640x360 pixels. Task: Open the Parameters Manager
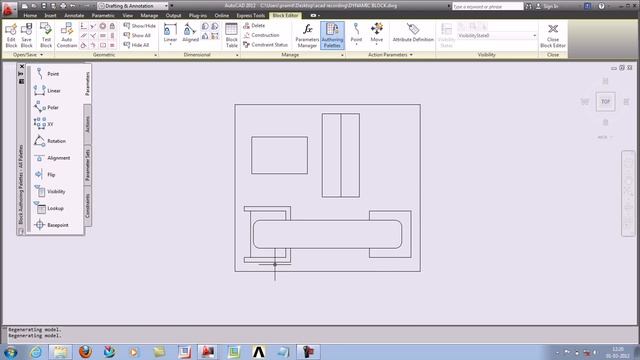307,35
